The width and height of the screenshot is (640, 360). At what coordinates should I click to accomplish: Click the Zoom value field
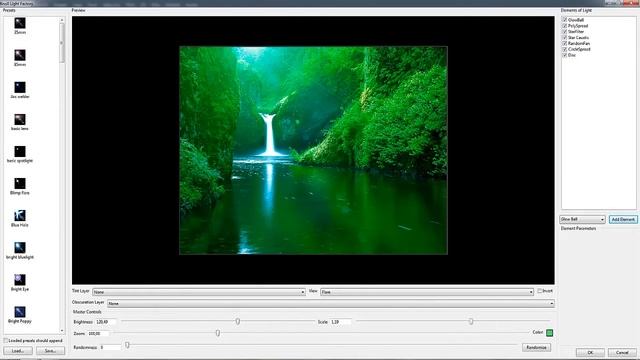[98, 333]
